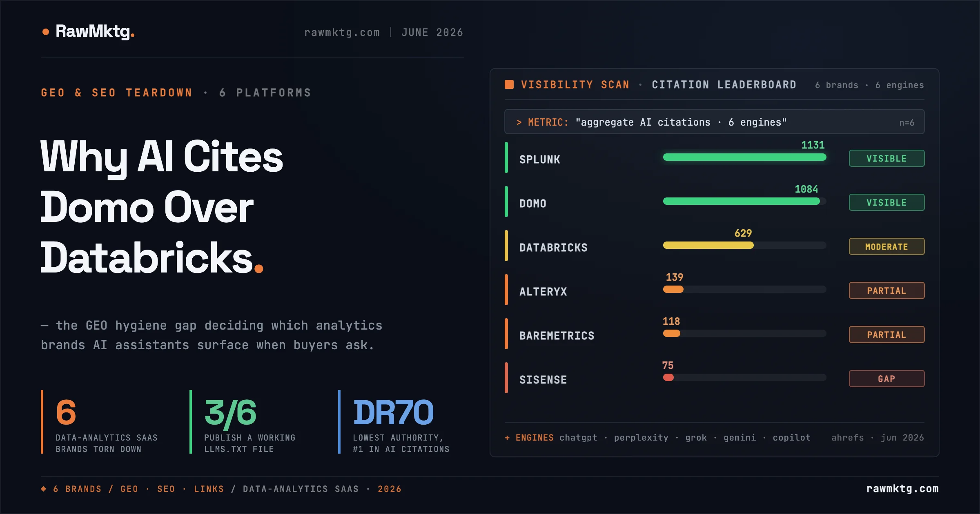Viewport: 980px width, 514px height.
Task: Click the DATABRICKS row label
Action: pyautogui.click(x=553, y=248)
